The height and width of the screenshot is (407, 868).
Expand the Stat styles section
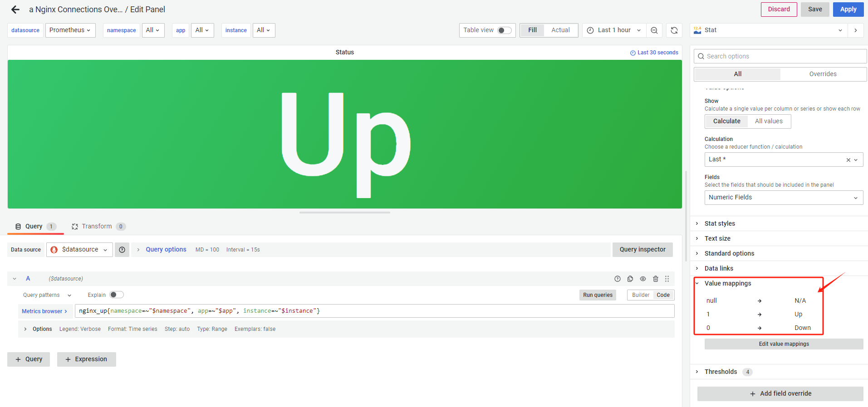720,223
